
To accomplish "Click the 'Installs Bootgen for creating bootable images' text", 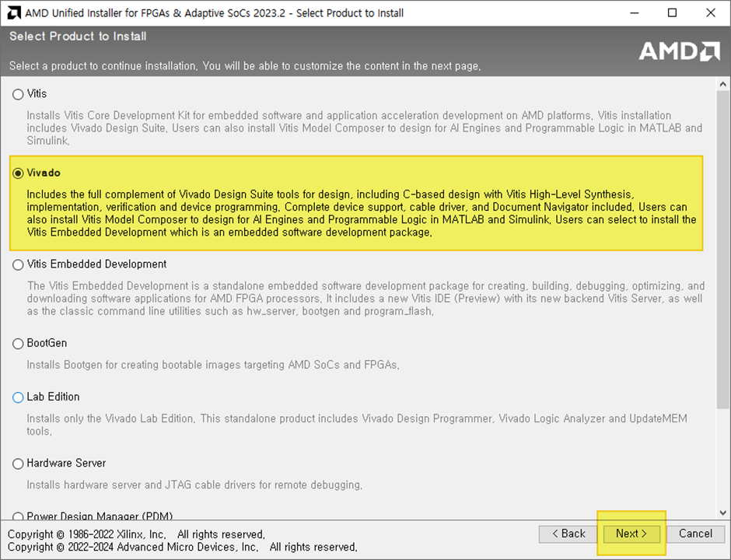I will 213,365.
